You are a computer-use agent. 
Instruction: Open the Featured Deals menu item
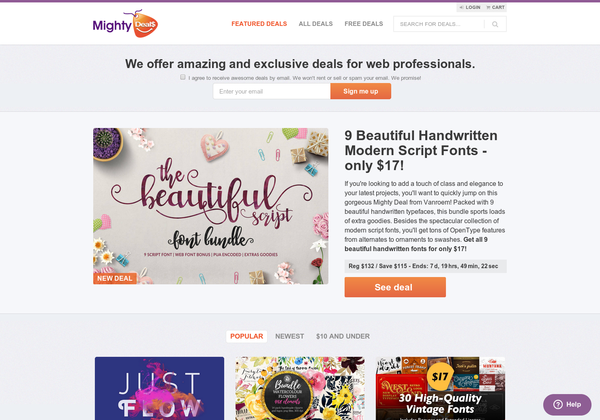(259, 24)
